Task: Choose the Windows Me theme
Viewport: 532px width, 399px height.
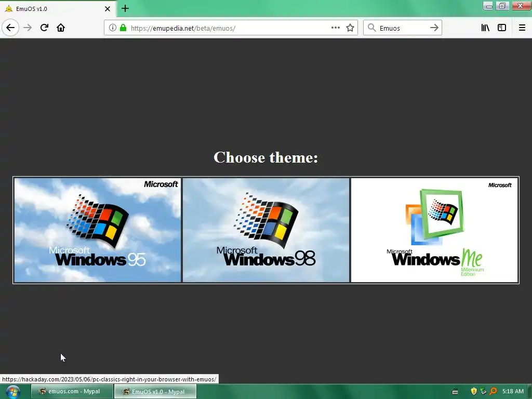Action: tap(434, 230)
